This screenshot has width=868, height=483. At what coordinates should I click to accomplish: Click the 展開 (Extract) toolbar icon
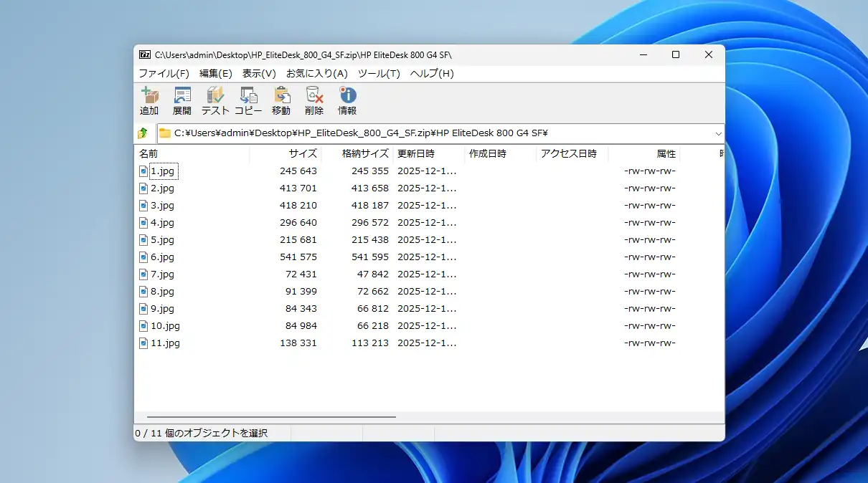pyautogui.click(x=182, y=100)
